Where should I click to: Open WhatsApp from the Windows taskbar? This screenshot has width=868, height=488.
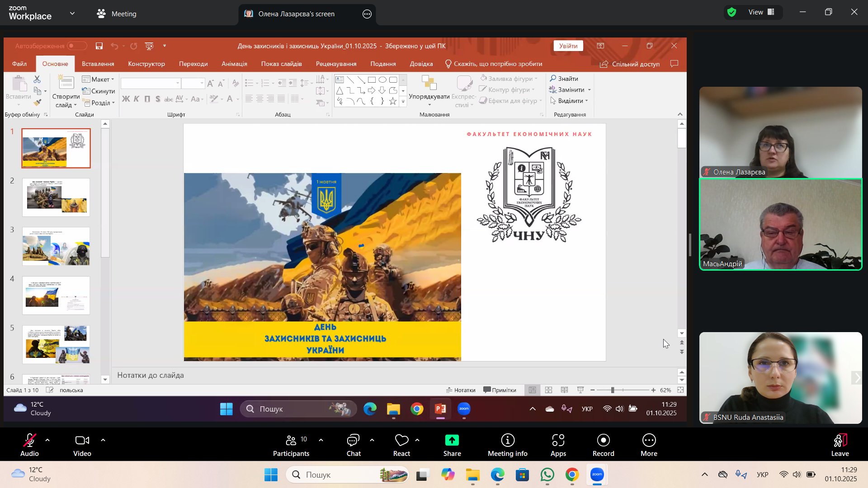(x=547, y=475)
